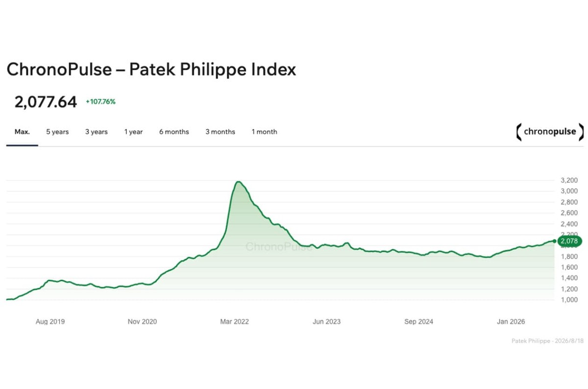Click the endpoint dot on chart line

click(554, 241)
